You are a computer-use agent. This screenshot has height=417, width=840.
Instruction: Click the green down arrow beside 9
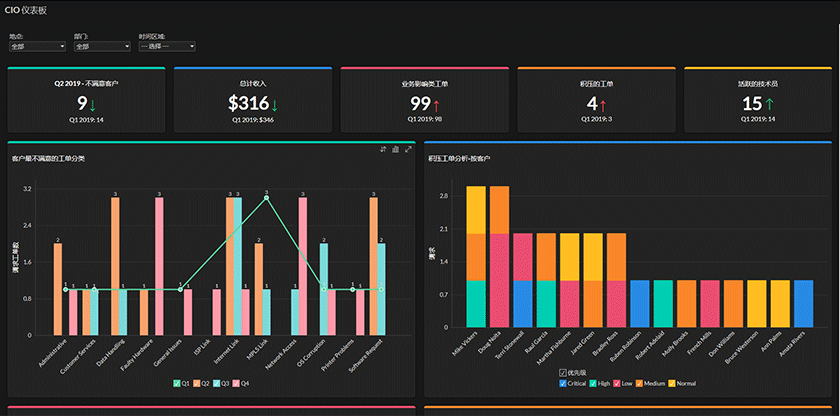[92, 105]
